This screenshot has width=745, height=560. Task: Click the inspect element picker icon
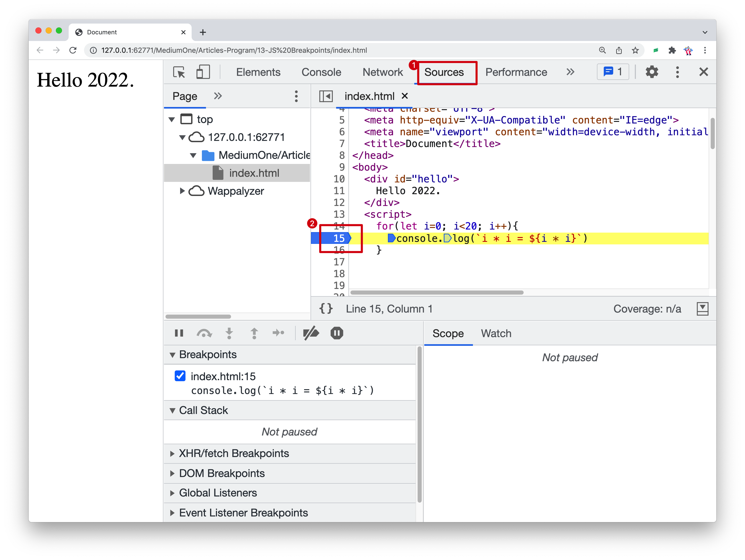pos(179,72)
